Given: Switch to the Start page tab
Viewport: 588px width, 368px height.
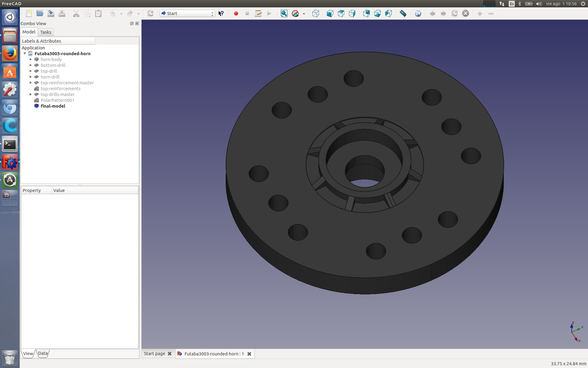Looking at the screenshot, I should (x=154, y=354).
